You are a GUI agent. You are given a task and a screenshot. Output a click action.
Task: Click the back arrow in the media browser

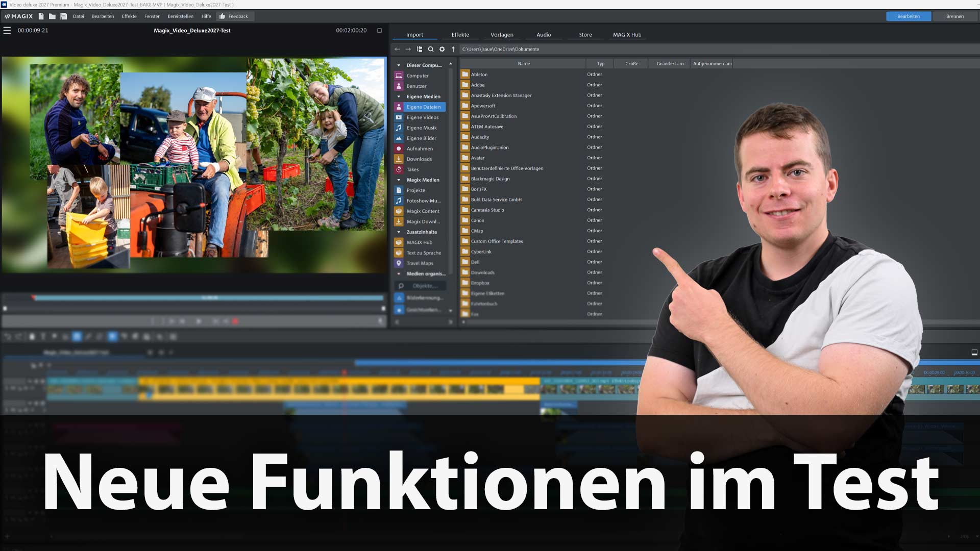[x=397, y=49]
